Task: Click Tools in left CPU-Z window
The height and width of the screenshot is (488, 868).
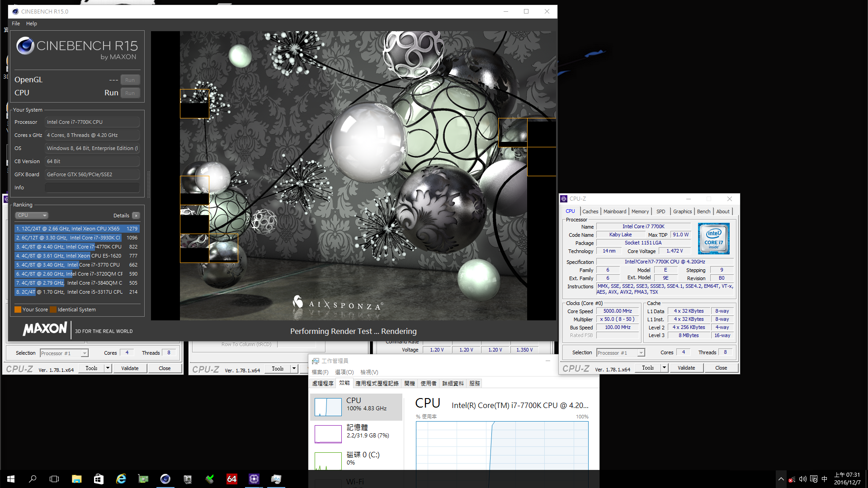Action: (x=91, y=368)
